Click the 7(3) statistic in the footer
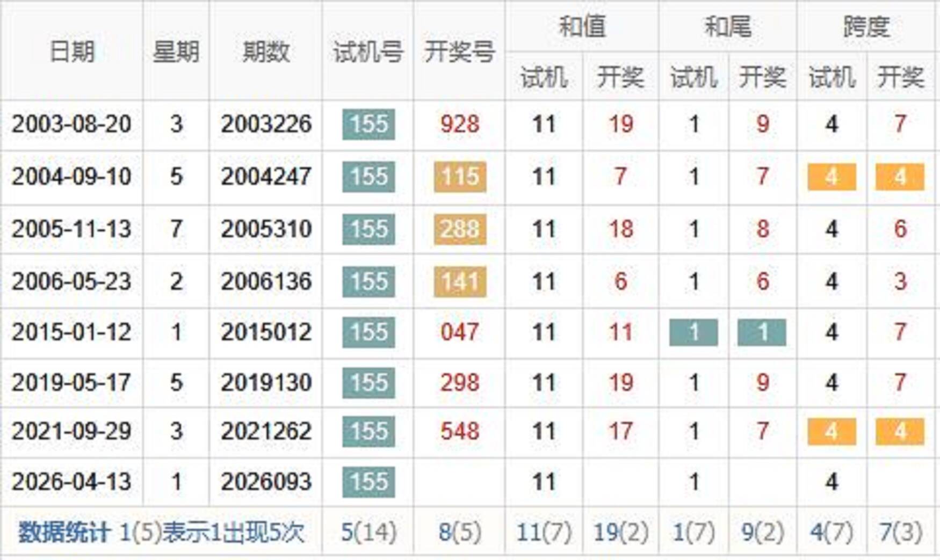 [x=900, y=533]
